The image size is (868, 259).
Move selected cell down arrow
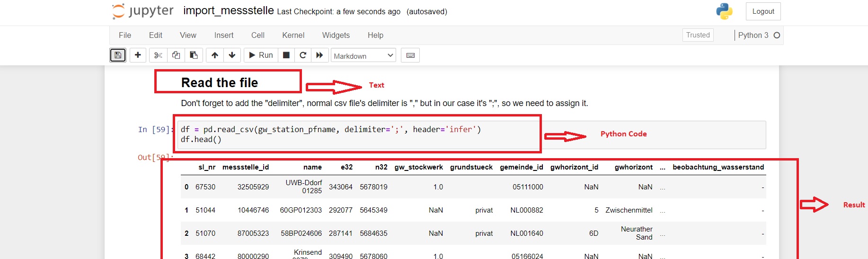click(x=232, y=55)
